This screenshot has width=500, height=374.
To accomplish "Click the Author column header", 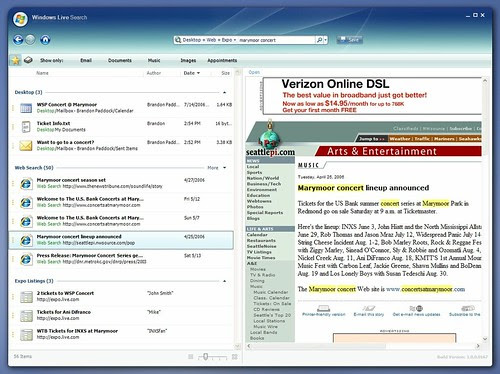I will [154, 73].
